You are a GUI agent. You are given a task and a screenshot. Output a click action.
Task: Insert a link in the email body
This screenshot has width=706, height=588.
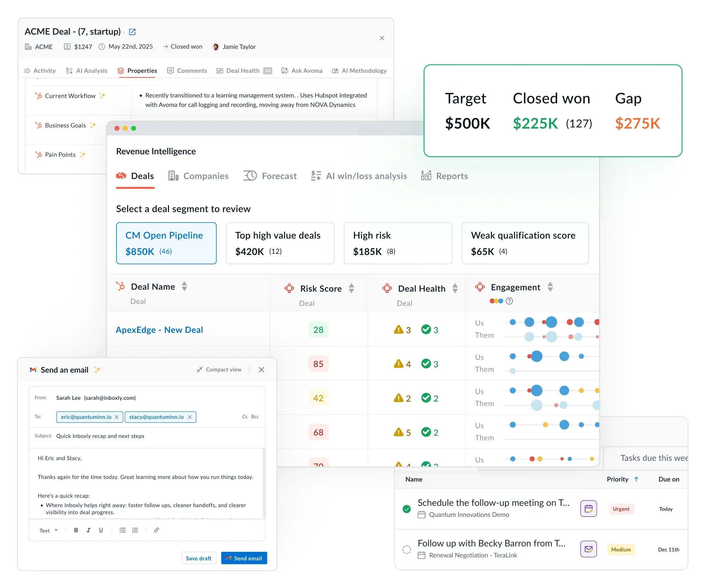coord(156,530)
